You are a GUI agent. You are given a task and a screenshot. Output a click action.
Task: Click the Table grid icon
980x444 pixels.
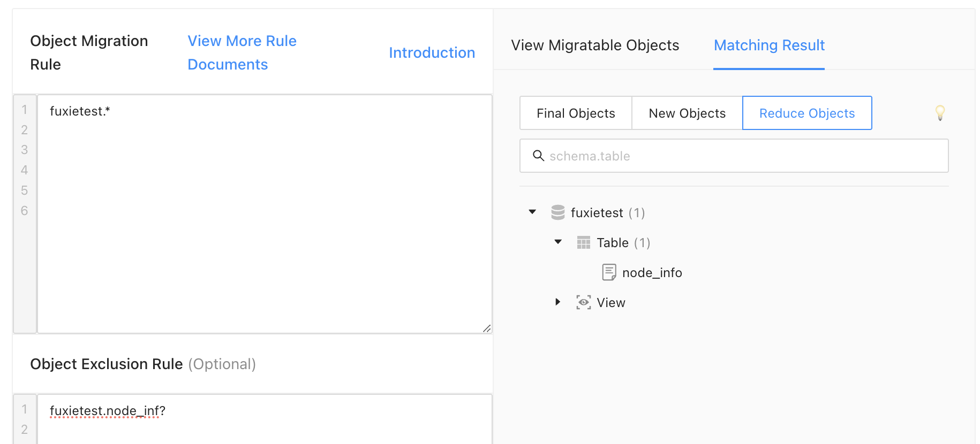(583, 243)
